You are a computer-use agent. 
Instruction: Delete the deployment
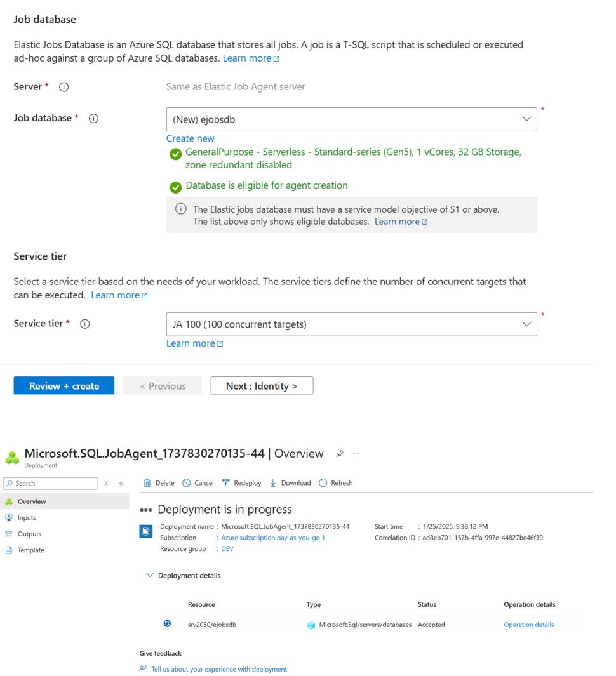point(159,483)
